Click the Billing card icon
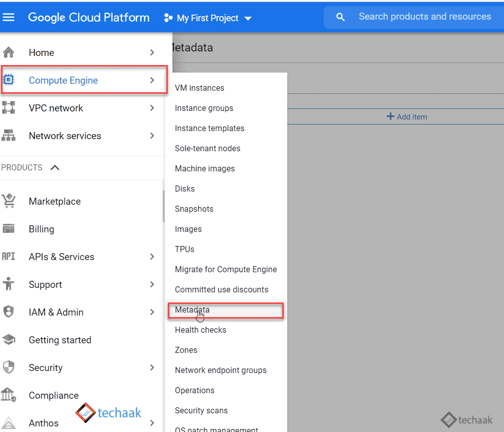Screen dimensions: 504x432 9,228
